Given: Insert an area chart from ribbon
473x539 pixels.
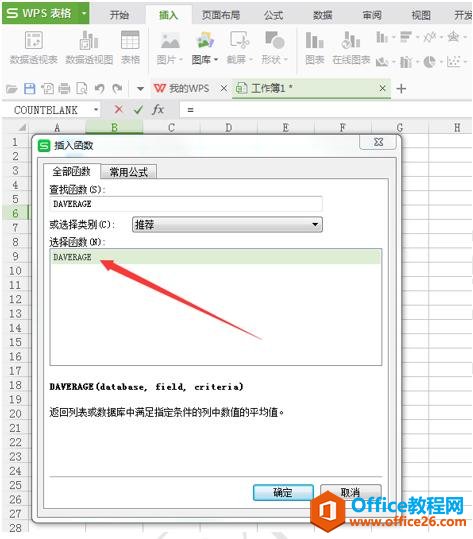Looking at the screenshot, I should (x=385, y=62).
